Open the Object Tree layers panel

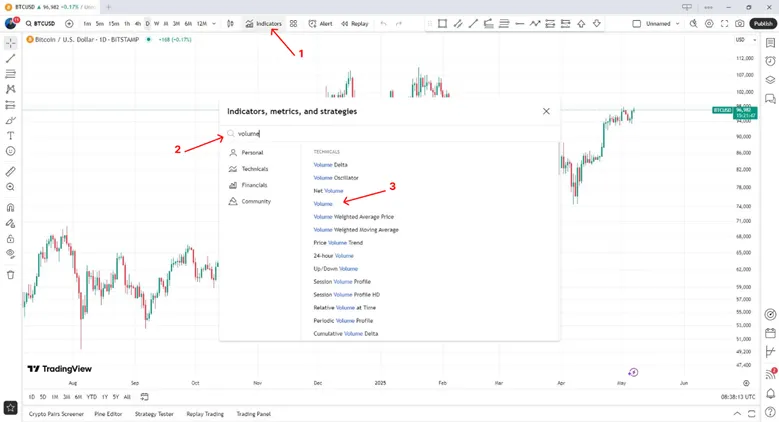tap(770, 80)
